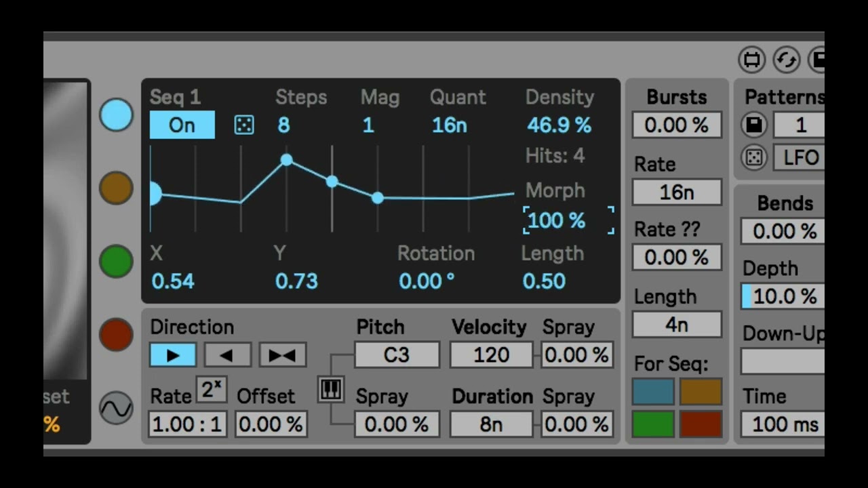This screenshot has height=488, width=868.
Task: Click the Down-Up field
Action: pyautogui.click(x=783, y=361)
